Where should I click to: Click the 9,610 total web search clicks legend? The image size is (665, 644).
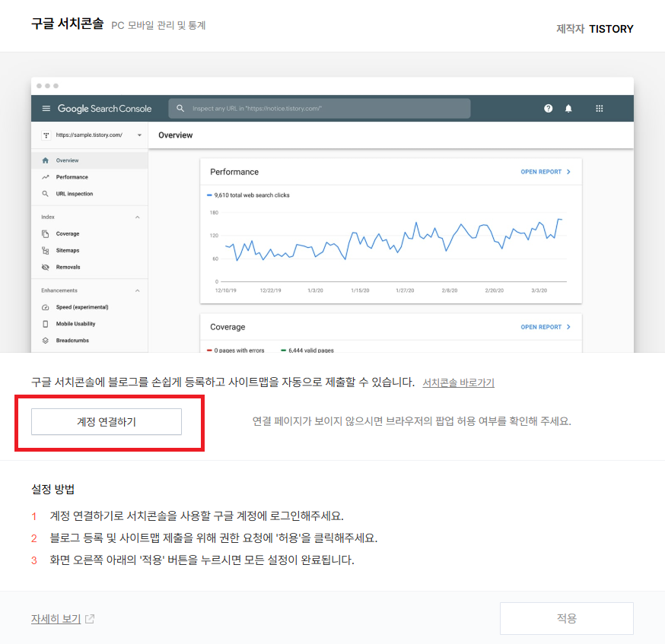click(x=248, y=195)
